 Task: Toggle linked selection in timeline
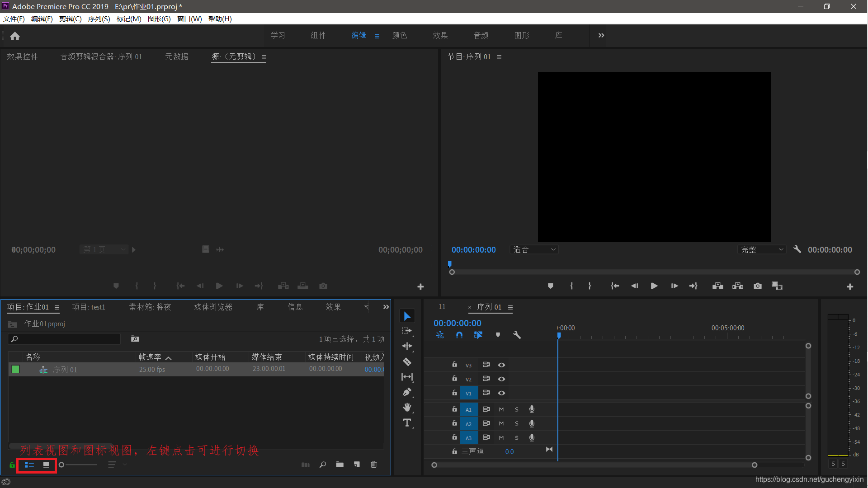click(478, 335)
